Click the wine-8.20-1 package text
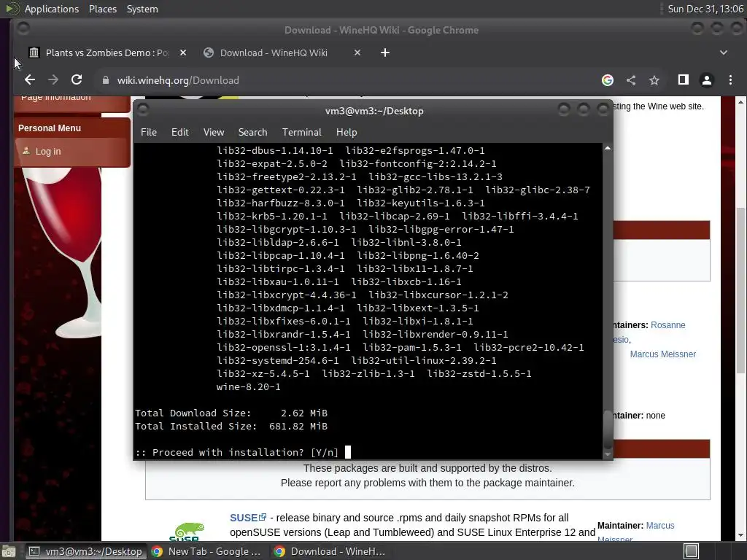The height and width of the screenshot is (560, 747). point(248,387)
